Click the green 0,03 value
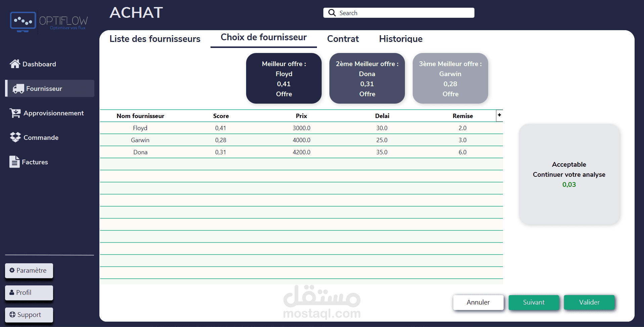644x327 pixels. point(569,184)
